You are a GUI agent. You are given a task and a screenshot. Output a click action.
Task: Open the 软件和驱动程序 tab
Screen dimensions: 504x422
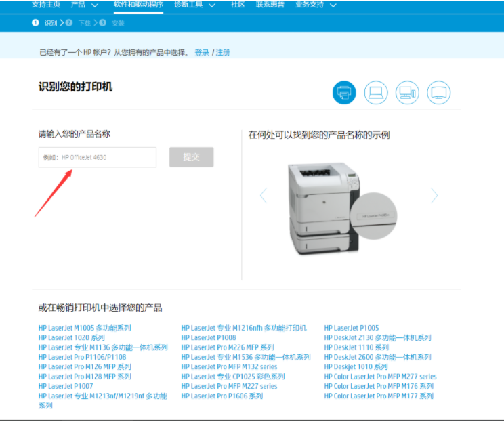(x=139, y=5)
